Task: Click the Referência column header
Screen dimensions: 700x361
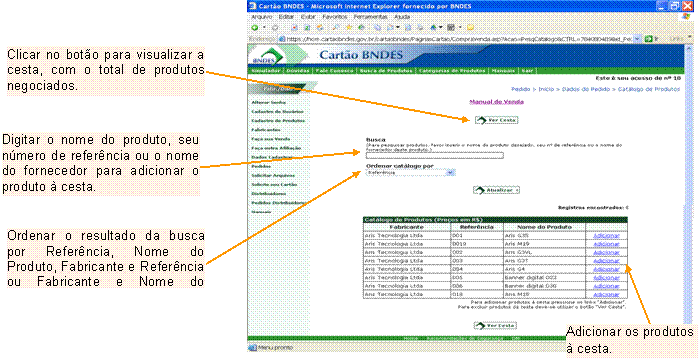Action: [477, 227]
